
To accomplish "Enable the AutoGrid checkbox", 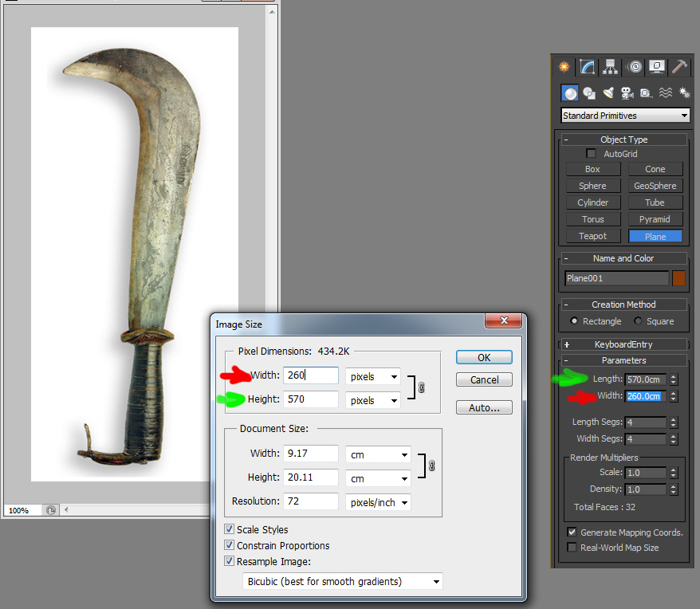I will click(x=591, y=154).
